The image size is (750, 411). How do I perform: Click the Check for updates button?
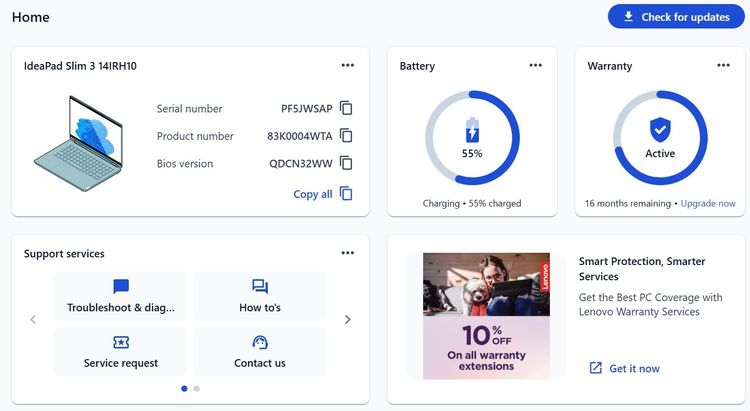(676, 17)
